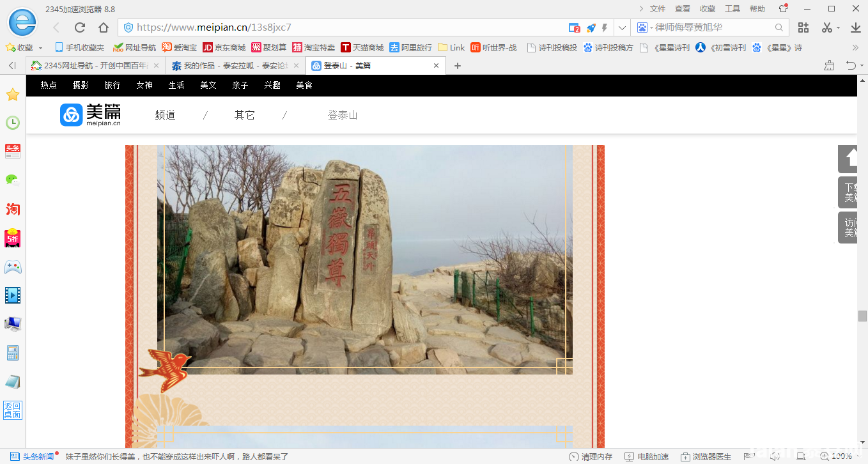Open the 文件 menu
This screenshot has width=868, height=464.
click(658, 9)
